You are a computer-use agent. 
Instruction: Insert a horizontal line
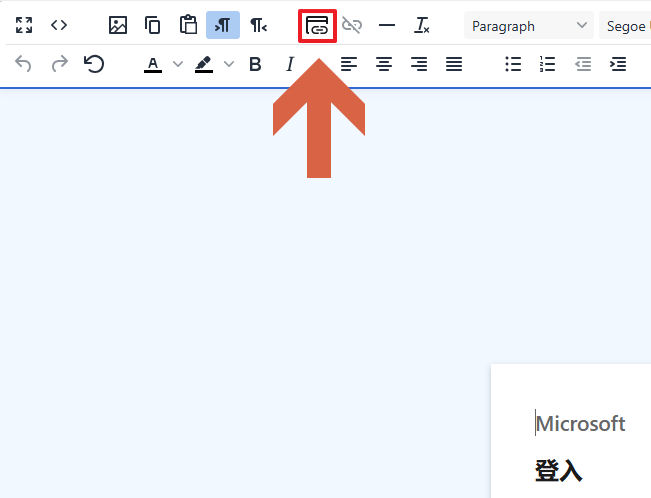387,26
